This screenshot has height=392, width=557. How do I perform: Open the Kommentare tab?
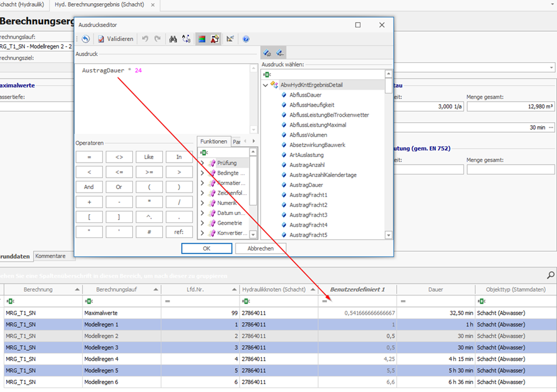point(50,256)
